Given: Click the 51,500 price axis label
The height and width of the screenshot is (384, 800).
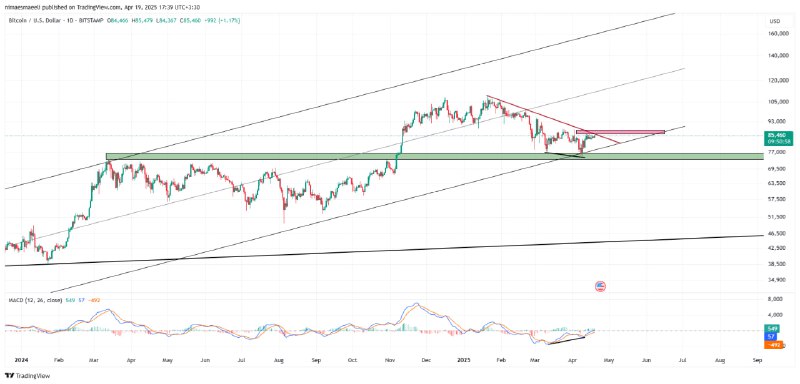Looking at the screenshot, I should pyautogui.click(x=776, y=217).
